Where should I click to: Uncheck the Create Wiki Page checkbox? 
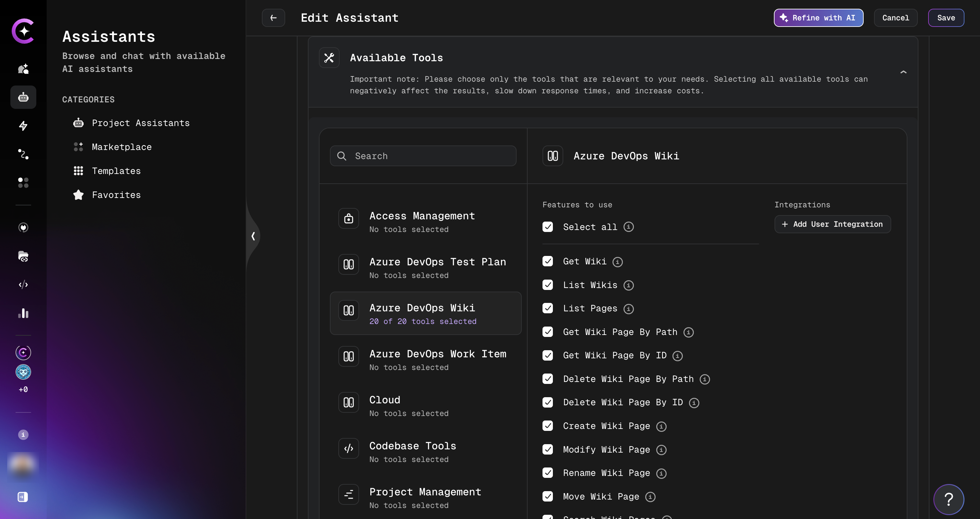548,426
